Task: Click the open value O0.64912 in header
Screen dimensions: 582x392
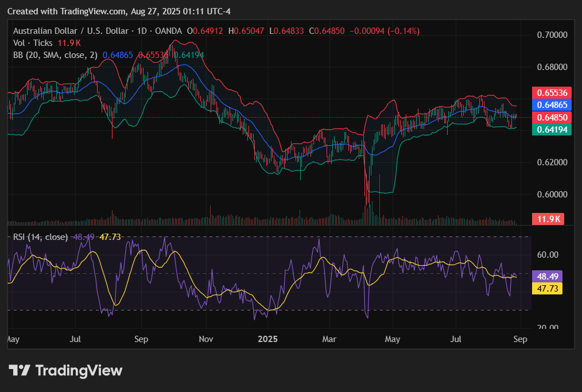Action: (205, 31)
